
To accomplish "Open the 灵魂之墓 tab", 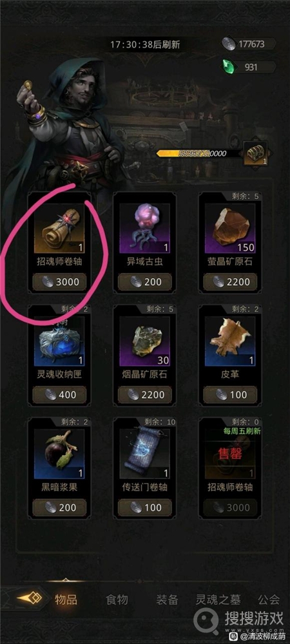I will 218,600.
